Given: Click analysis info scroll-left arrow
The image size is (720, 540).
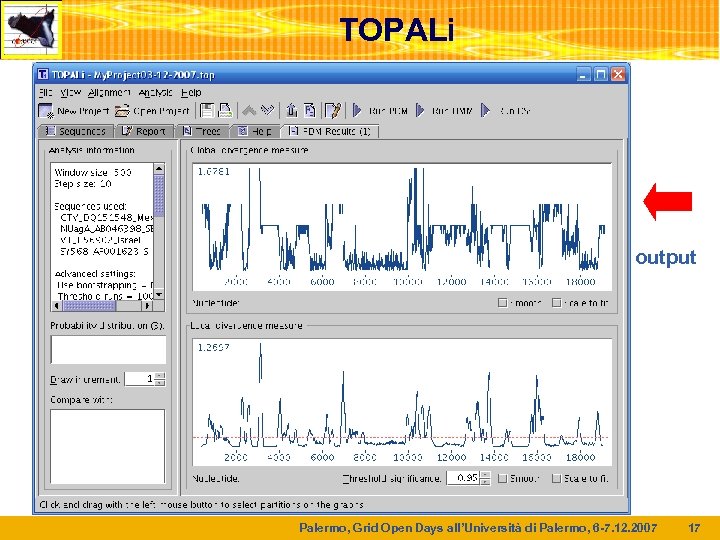Looking at the screenshot, I should coord(56,305).
